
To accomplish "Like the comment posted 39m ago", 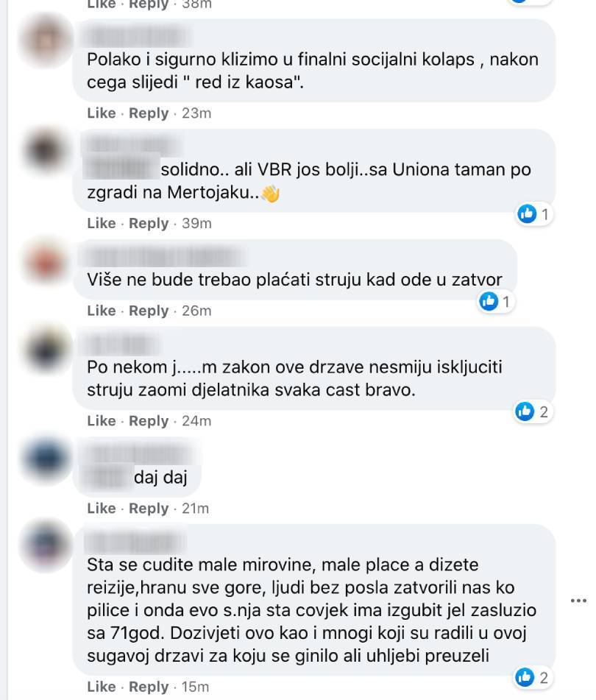I will (102, 223).
